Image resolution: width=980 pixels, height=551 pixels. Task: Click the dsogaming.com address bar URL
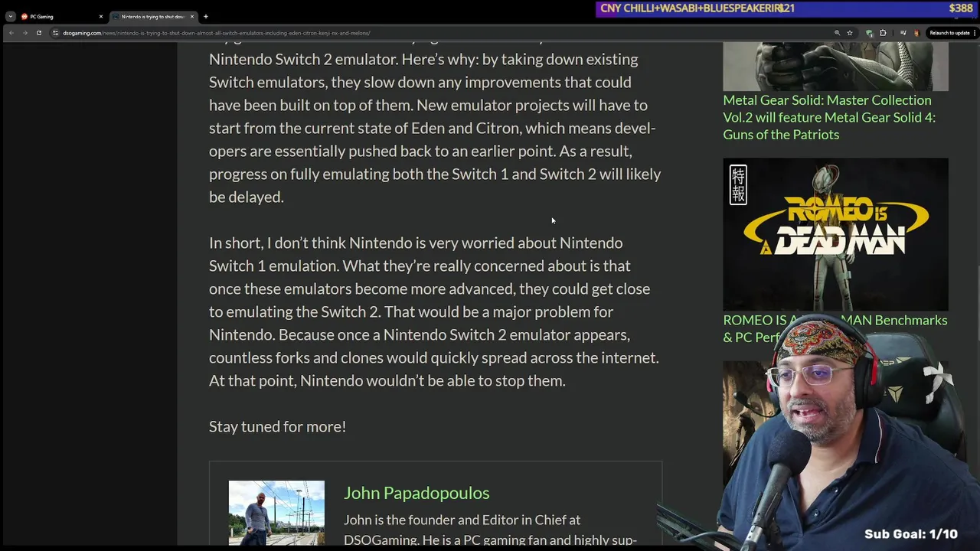click(217, 33)
